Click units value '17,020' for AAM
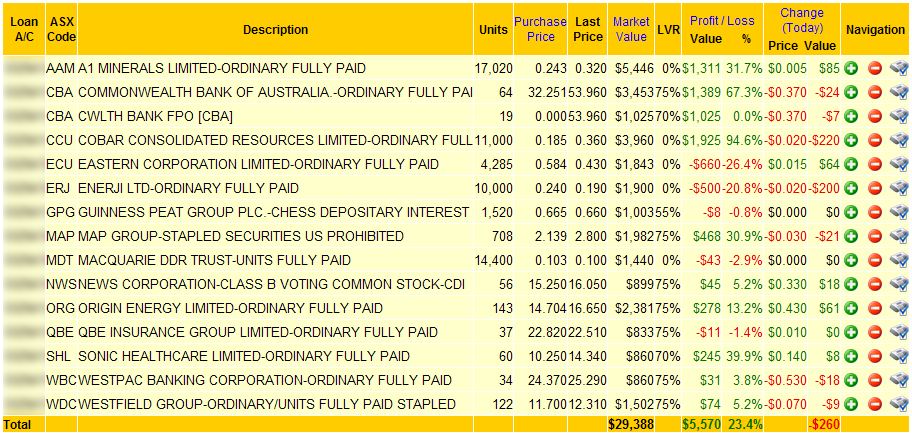 tap(494, 69)
